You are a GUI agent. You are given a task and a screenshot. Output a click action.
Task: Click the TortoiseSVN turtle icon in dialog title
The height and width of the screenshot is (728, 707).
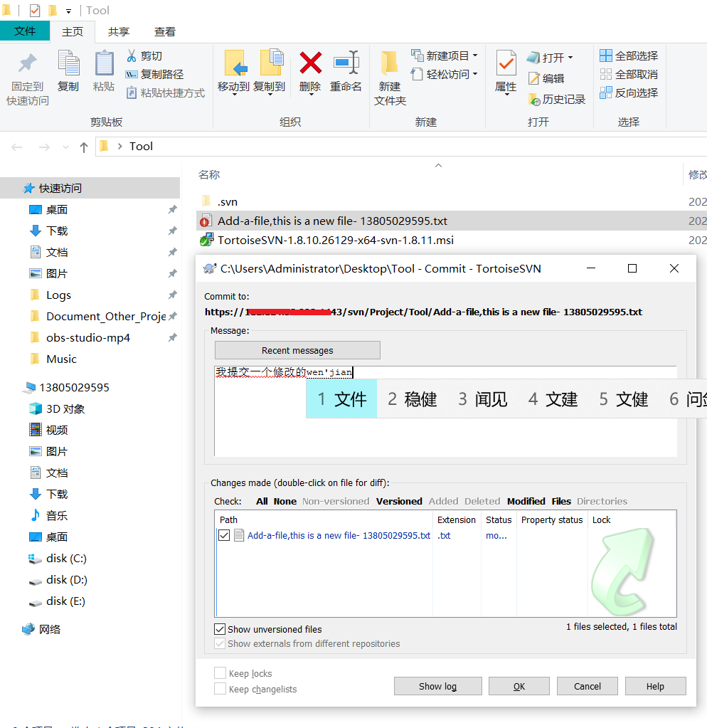click(210, 268)
